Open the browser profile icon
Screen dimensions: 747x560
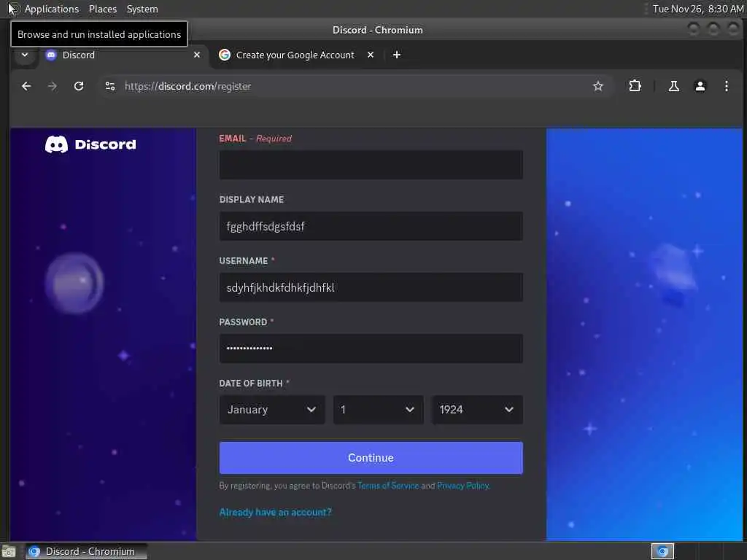click(x=700, y=86)
